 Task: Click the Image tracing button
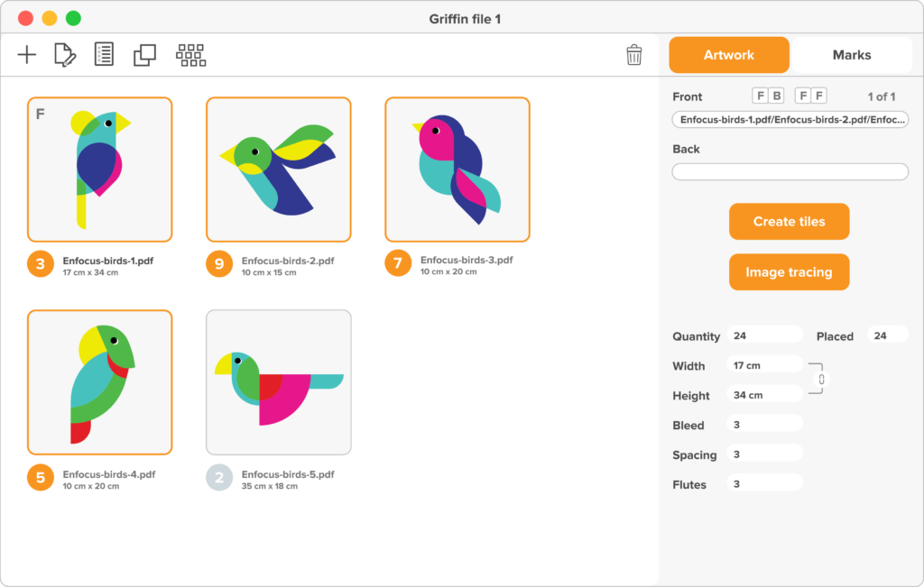(789, 272)
